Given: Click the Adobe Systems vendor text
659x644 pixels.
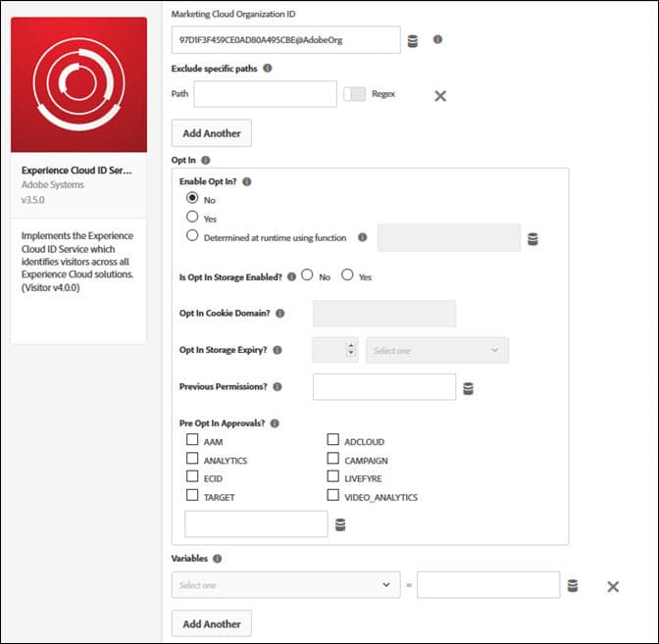Looking at the screenshot, I should (x=53, y=185).
